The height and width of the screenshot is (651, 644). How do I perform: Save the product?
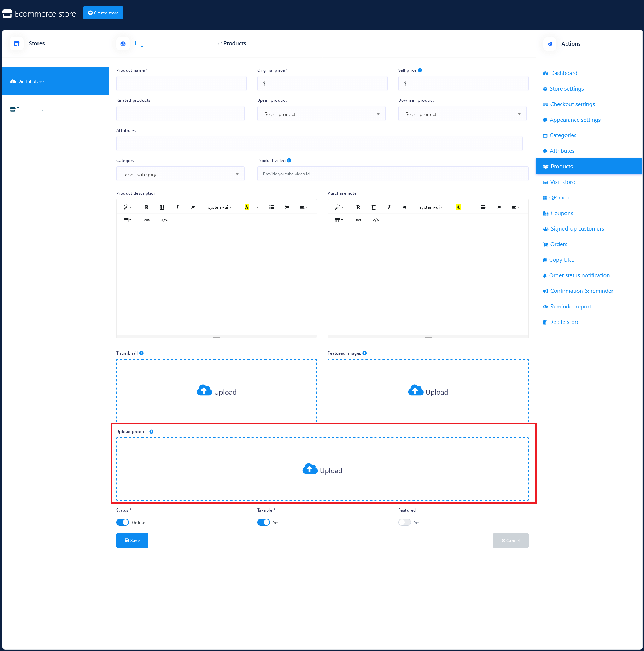point(132,541)
